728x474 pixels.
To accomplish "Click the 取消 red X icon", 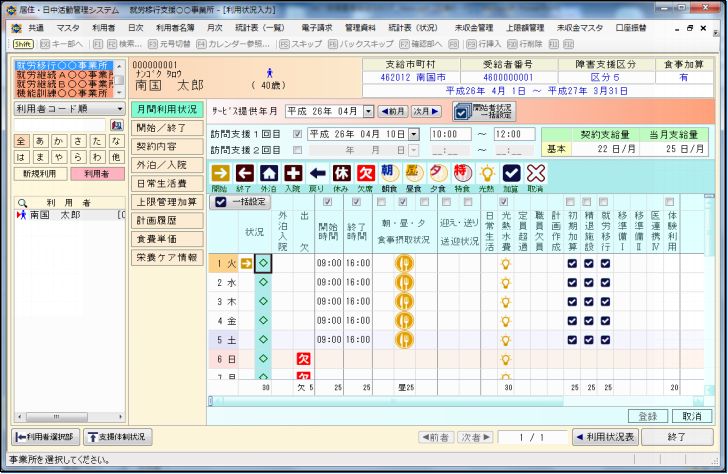I will [x=536, y=172].
